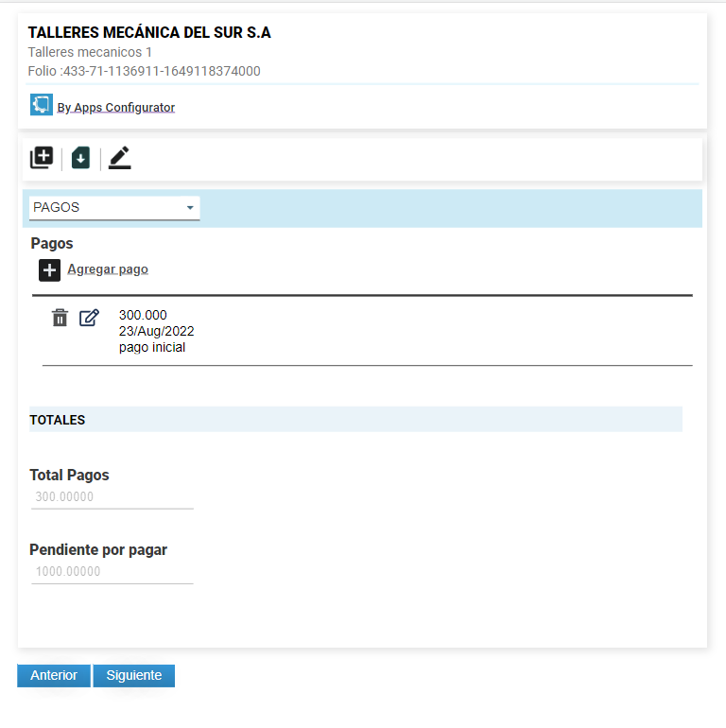Click the add new record stacked-plus icon
Screen dimensions: 726x728
click(42, 158)
